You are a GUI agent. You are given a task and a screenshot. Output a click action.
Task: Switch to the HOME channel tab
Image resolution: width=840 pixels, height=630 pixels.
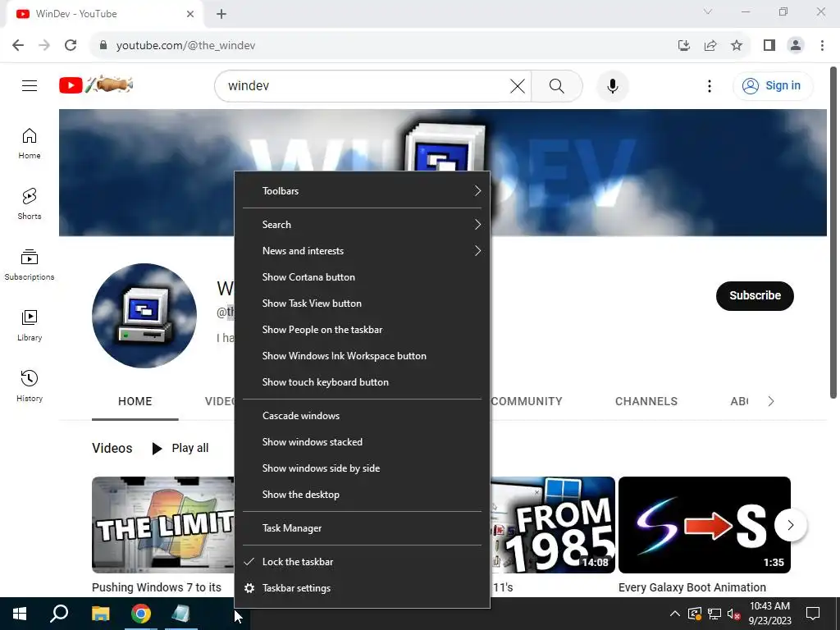point(135,401)
